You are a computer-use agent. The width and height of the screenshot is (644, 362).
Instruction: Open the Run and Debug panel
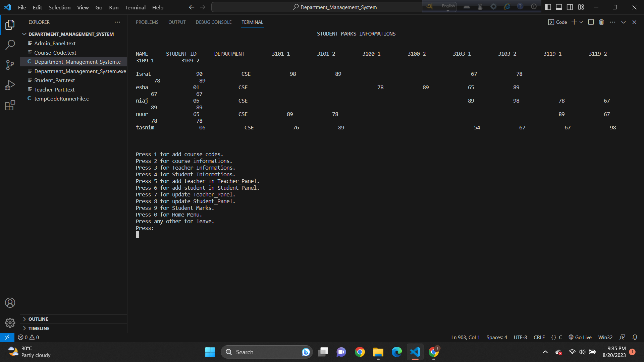(x=10, y=85)
